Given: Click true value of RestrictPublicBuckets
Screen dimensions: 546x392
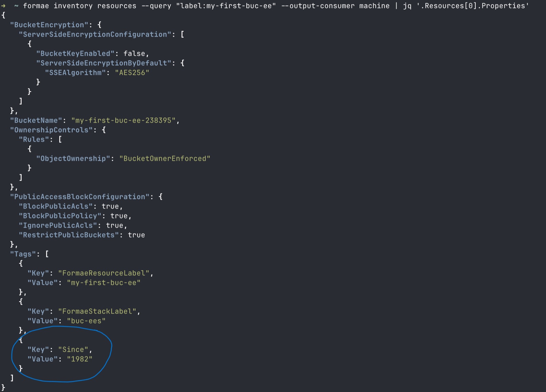Looking at the screenshot, I should [x=136, y=235].
